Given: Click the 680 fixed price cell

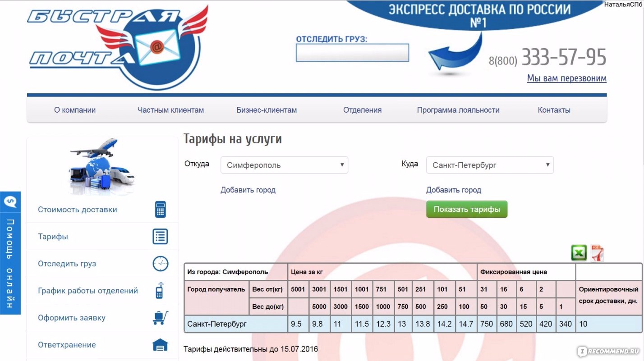Looking at the screenshot, I should coord(507,324).
